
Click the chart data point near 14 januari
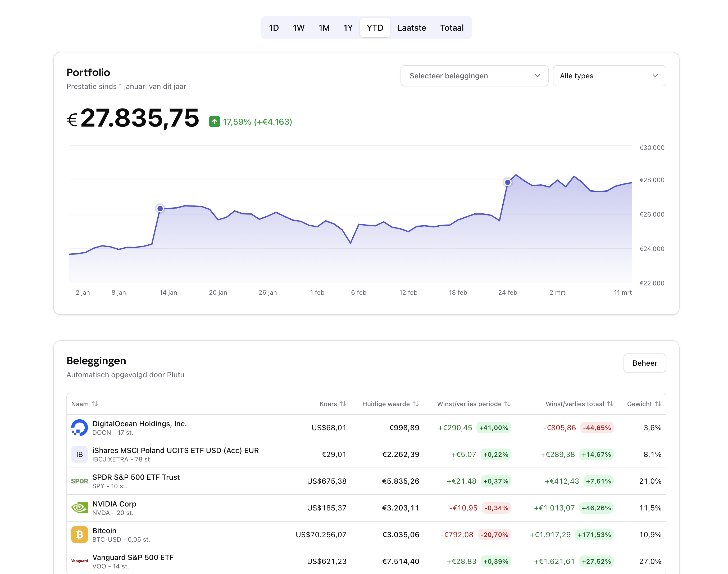(160, 208)
